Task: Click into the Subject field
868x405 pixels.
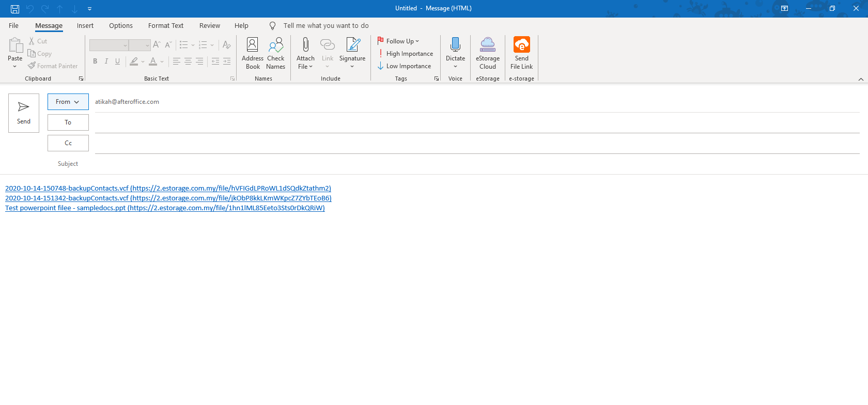Action: (x=465, y=164)
